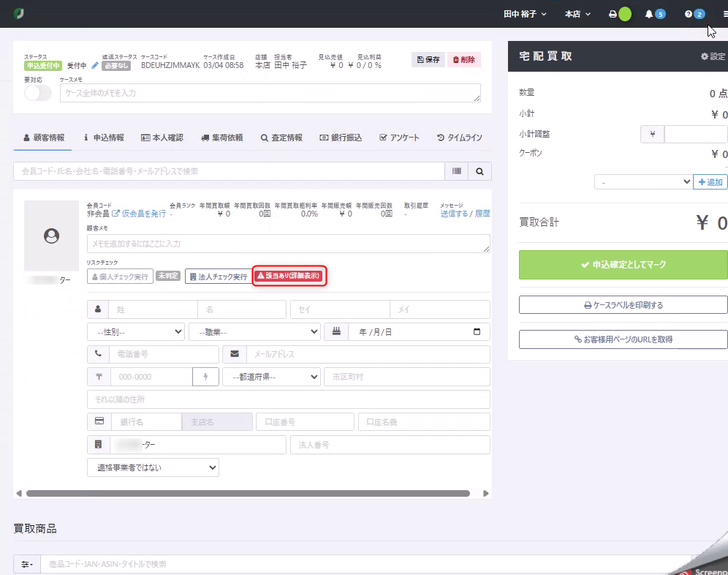Open the 田中 裕子 user dropdown
728x575 pixels.
(525, 15)
